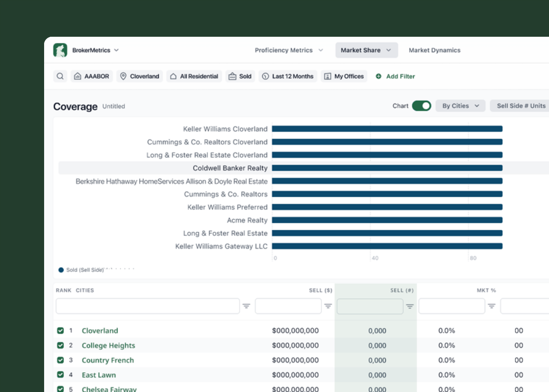Click the Sold (Sell Side) legend dot
This screenshot has height=392, width=549.
(61, 270)
